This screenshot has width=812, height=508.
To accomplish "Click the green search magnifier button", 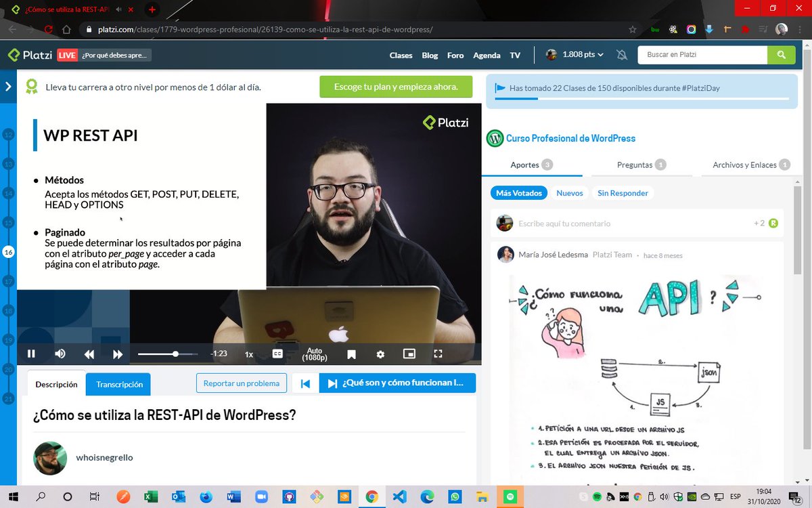I will [x=782, y=54].
